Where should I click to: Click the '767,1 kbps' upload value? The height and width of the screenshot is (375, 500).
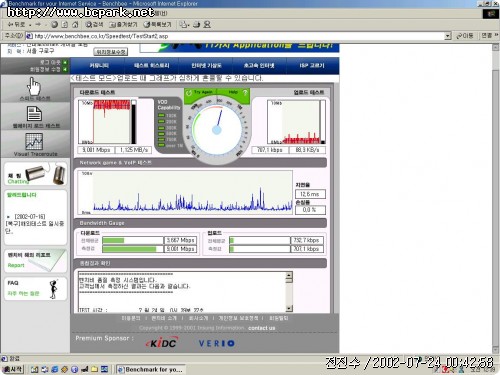pos(270,150)
